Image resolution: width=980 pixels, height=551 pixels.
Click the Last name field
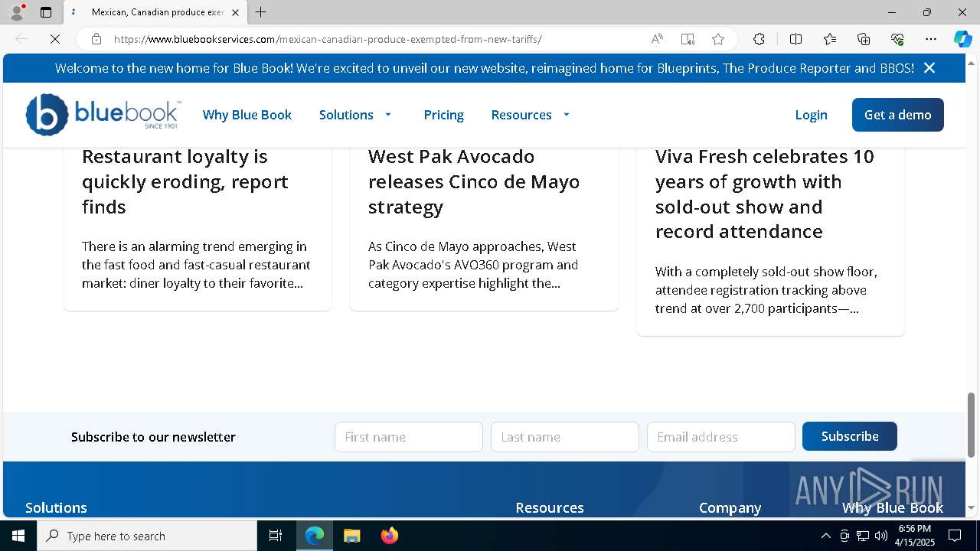pos(565,437)
